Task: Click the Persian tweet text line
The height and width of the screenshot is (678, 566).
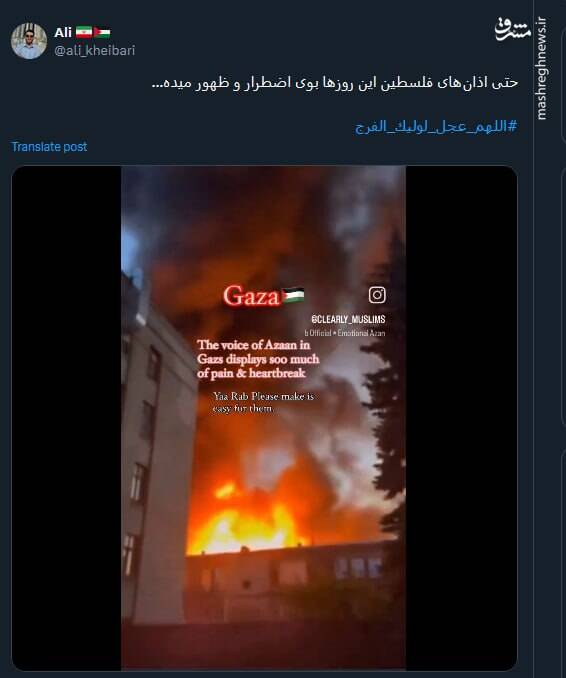Action: click(x=335, y=83)
